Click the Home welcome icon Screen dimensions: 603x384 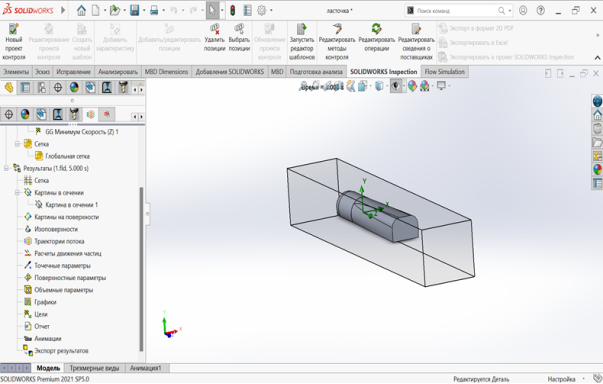(81, 10)
